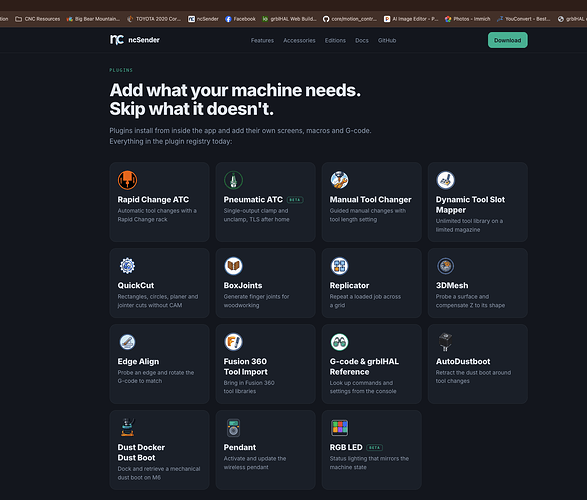Click the BETA badge next to Pneumatic ATC
Image resolution: width=587 pixels, height=500 pixels.
(x=295, y=200)
